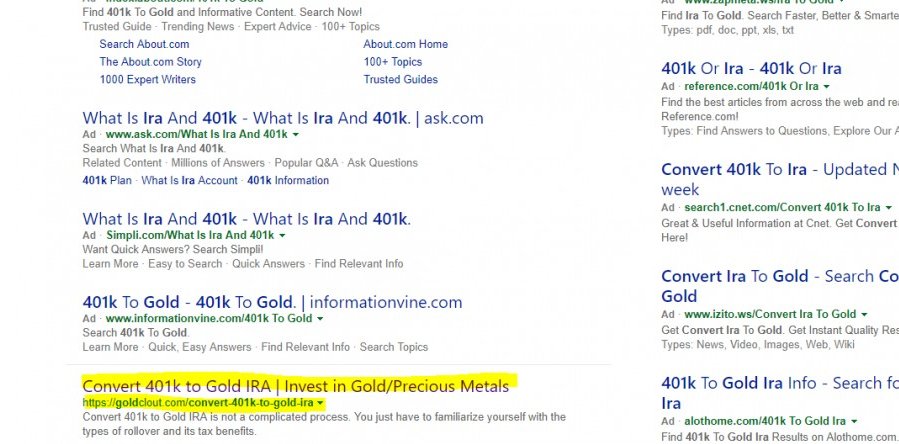Image resolution: width=899 pixels, height=444 pixels.
Task: Open 'Convert 401k to Gold IRA' highlighted result
Action: pos(295,386)
